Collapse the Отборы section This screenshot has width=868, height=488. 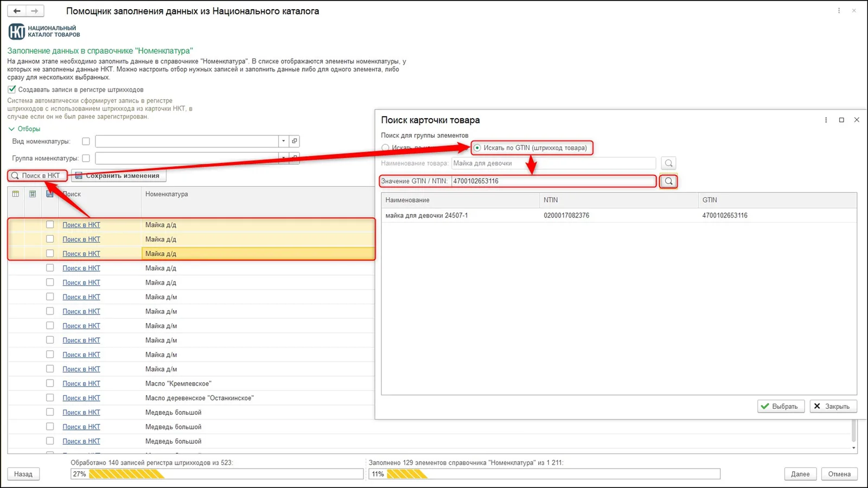[x=24, y=129]
